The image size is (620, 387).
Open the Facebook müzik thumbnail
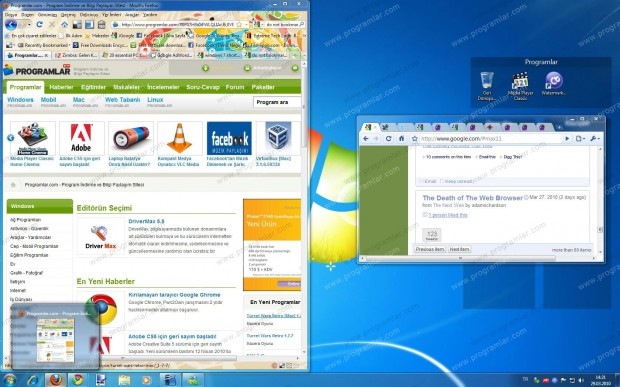[x=229, y=138]
